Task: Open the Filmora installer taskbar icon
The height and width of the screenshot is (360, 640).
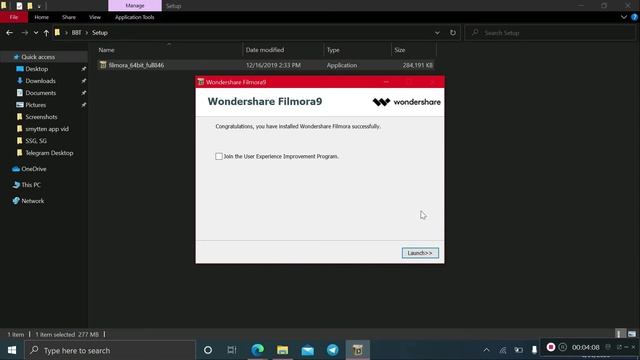Action: point(358,350)
